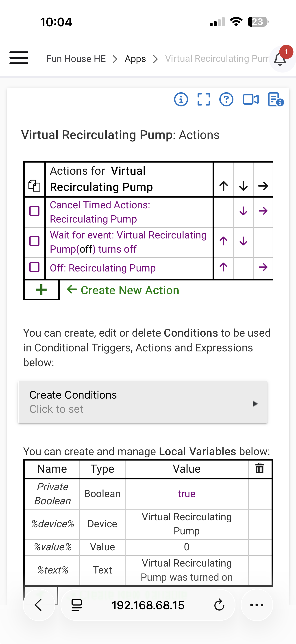Click the Private Boolean true value

pyautogui.click(x=186, y=494)
